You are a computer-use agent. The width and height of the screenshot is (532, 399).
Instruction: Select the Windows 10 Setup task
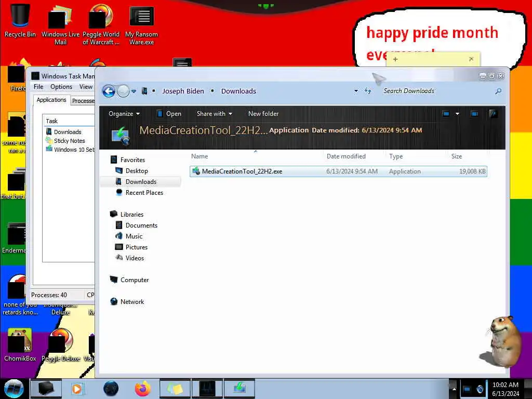(70, 149)
